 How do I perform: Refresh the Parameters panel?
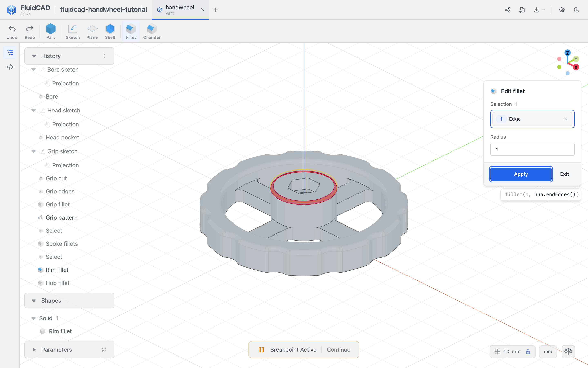pos(104,350)
